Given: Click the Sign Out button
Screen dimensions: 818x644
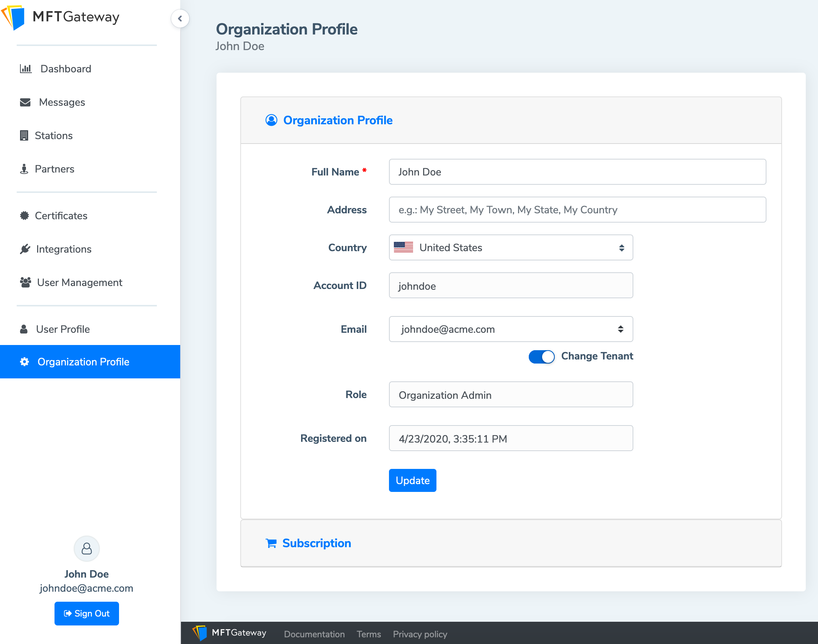Looking at the screenshot, I should click(x=87, y=614).
